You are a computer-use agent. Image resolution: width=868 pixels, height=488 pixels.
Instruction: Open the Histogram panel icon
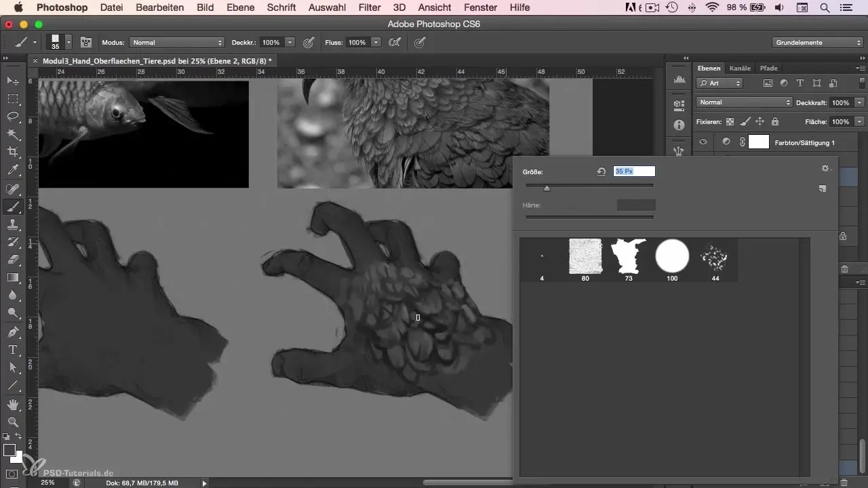pos(679,81)
